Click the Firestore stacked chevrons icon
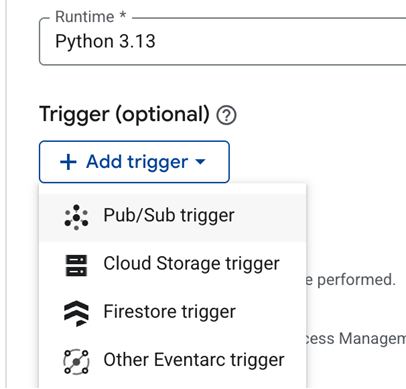The image size is (406, 389). click(76, 313)
